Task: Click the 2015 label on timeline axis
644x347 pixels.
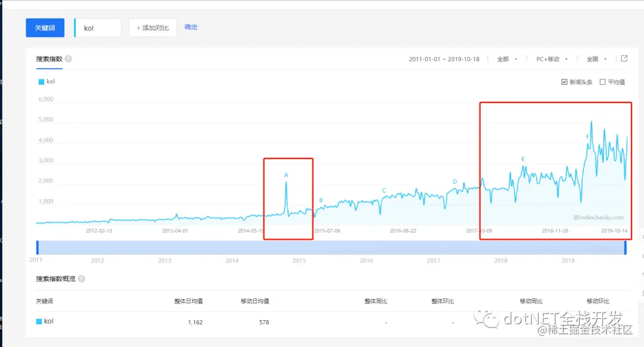Action: tap(299, 261)
